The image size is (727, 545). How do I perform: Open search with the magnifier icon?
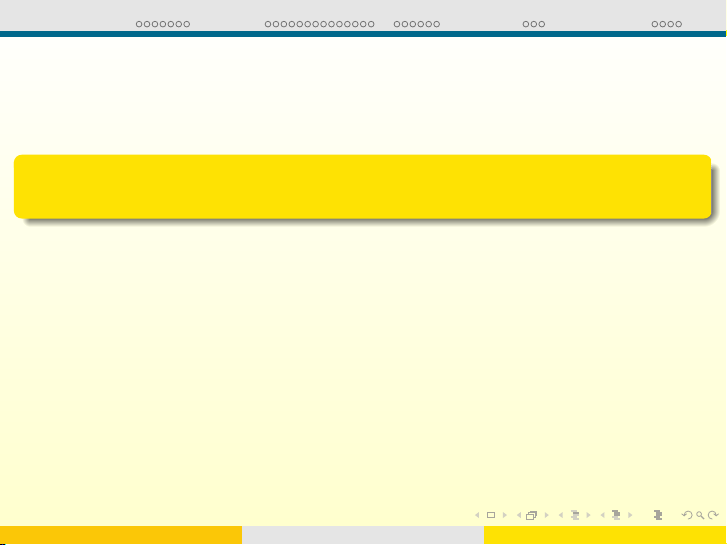click(x=699, y=515)
